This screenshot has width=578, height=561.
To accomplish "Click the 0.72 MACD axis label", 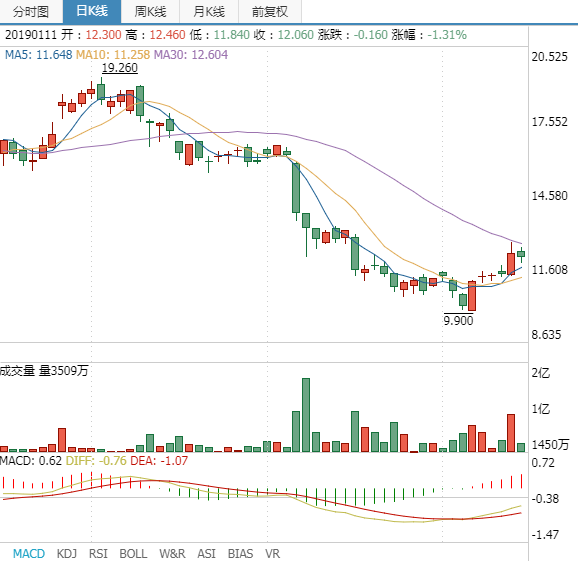I will (543, 463).
